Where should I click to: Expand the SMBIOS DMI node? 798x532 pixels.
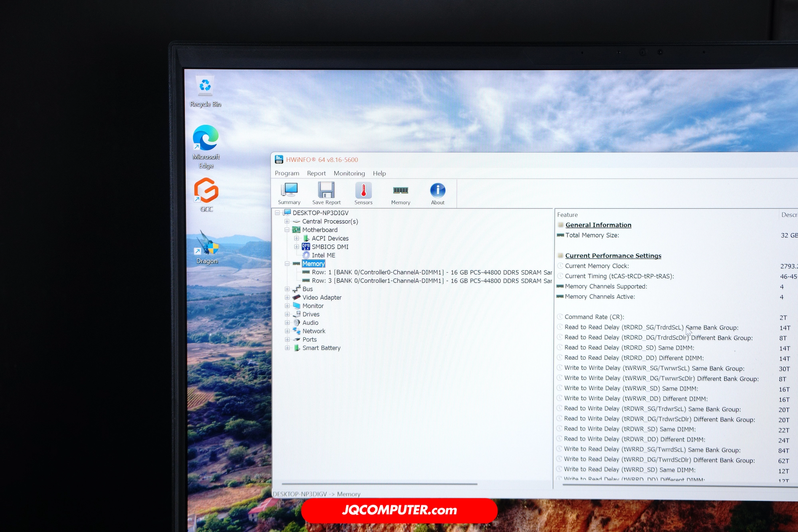coord(296,247)
